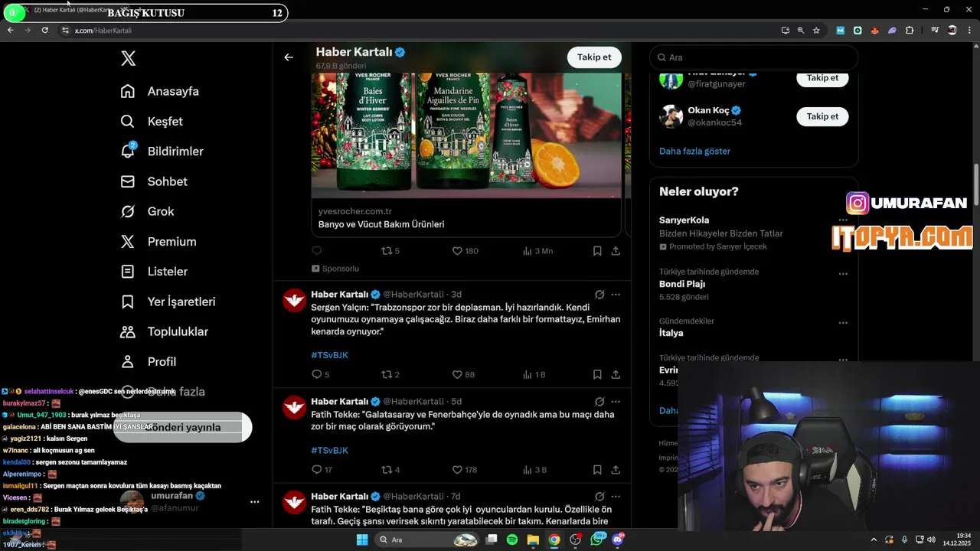Open Listeler in sidebar
The image size is (980, 551).
click(154, 272)
